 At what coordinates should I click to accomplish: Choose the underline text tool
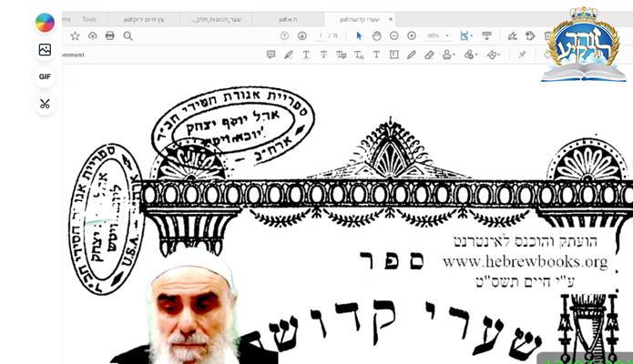[x=306, y=55]
